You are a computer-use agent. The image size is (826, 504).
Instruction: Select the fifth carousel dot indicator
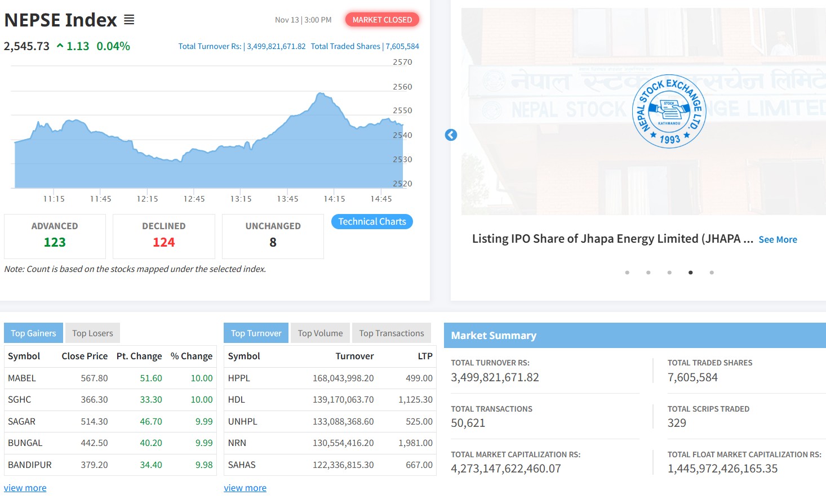712,273
